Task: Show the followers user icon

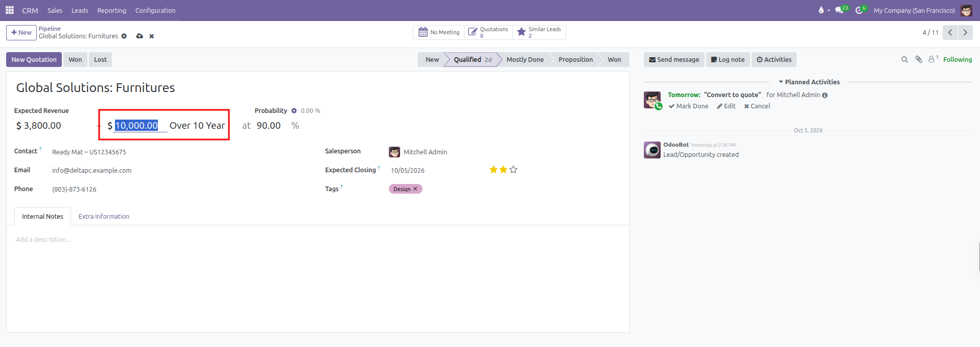Action: tap(932, 59)
